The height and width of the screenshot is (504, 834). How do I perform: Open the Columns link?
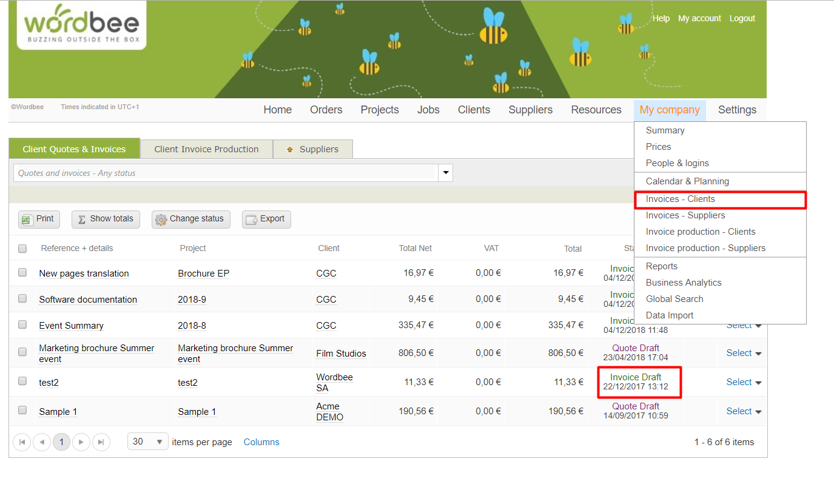(261, 442)
